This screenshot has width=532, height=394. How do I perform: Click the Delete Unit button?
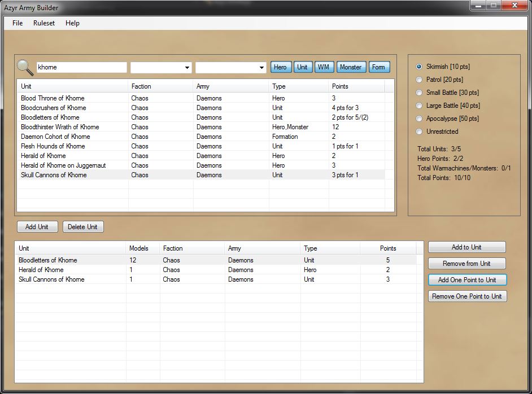(83, 227)
